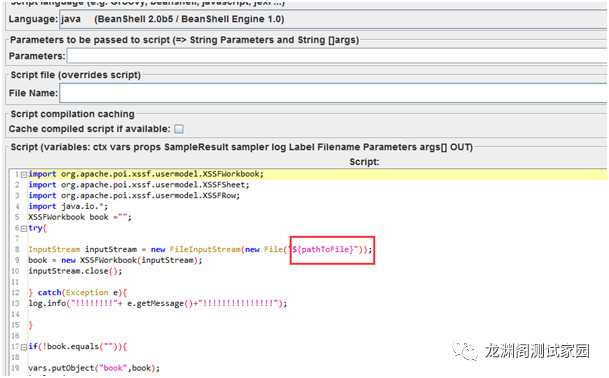Collapse the if block fold marker
Image resolution: width=609 pixels, height=378 pixels.
pos(24,347)
